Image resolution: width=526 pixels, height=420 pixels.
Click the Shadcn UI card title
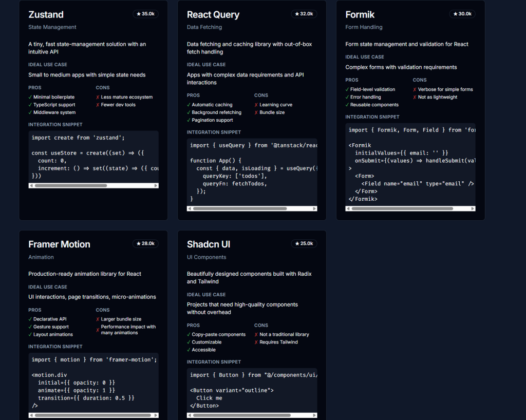click(x=209, y=244)
